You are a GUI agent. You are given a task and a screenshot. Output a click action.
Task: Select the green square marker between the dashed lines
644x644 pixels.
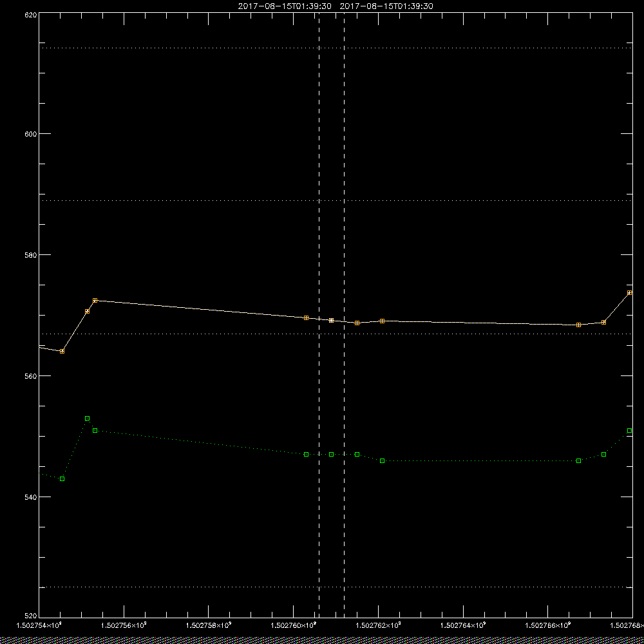[332, 454]
